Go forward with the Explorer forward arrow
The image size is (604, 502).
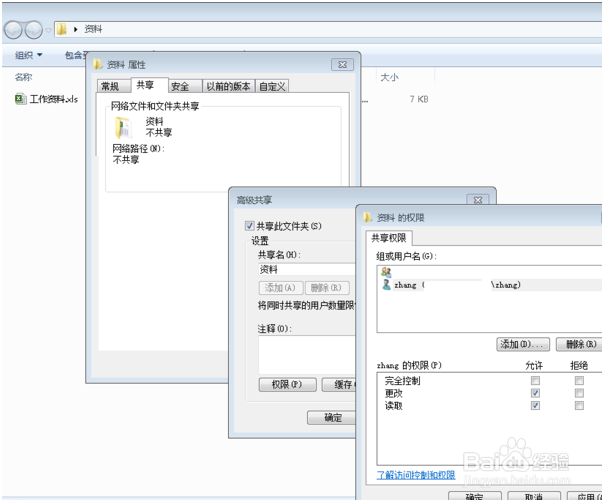pos(34,30)
